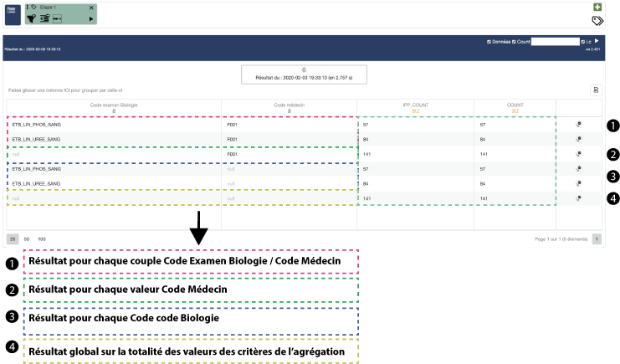Toggle the Count checkbox
Image resolution: width=620 pixels, height=364 pixels.
coord(513,41)
